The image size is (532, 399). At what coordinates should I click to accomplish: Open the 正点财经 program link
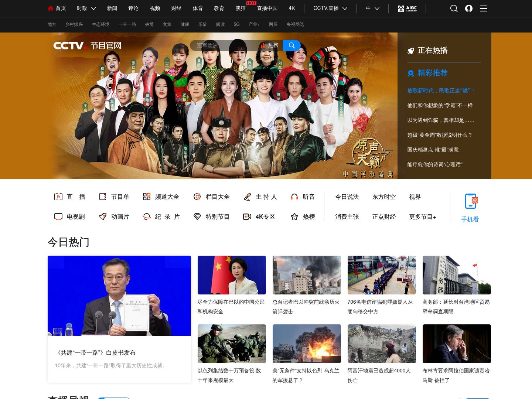point(384,217)
